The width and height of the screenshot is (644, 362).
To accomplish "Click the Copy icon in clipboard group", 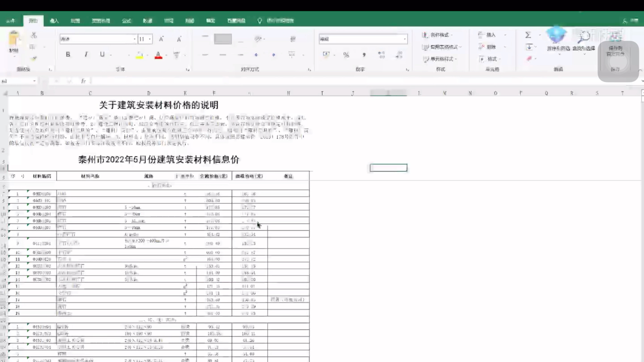I will pyautogui.click(x=32, y=47).
